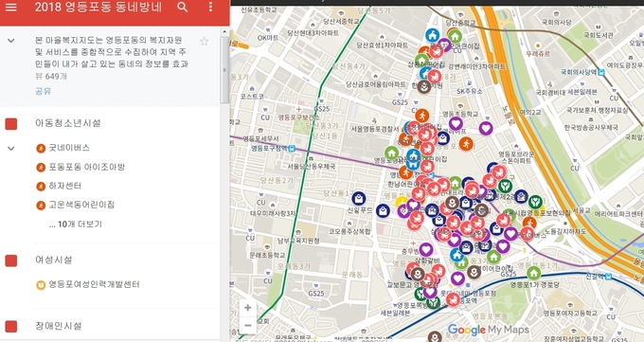This screenshot has height=342, width=644.
Task: Zoom in with the plus button
Action: pyautogui.click(x=248, y=308)
